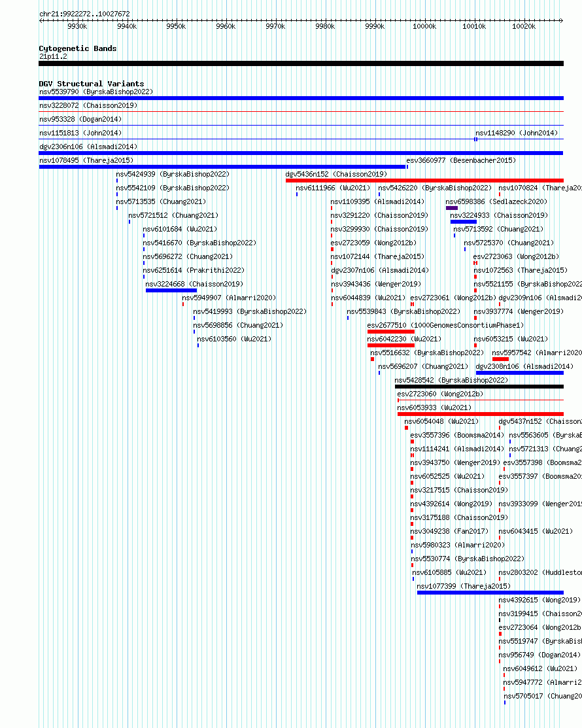Select the nsv5698856 (Chuang2021) label
Viewport: 582px width, 728px height.
pyautogui.click(x=238, y=326)
